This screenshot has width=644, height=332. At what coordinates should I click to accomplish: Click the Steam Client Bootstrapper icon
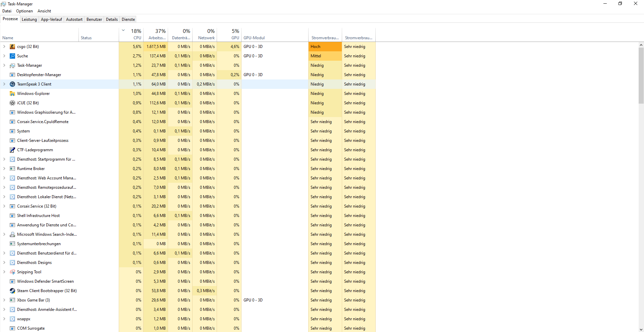(x=12, y=291)
